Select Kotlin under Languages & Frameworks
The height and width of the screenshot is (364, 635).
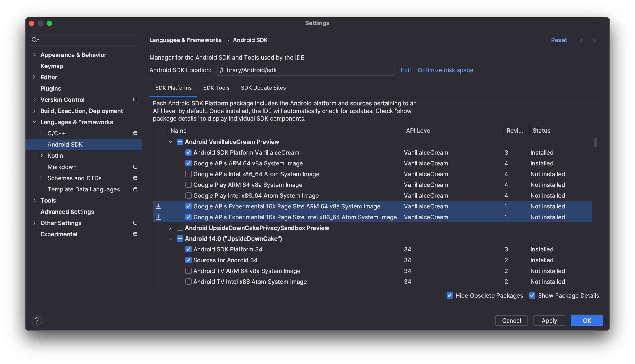pyautogui.click(x=55, y=156)
